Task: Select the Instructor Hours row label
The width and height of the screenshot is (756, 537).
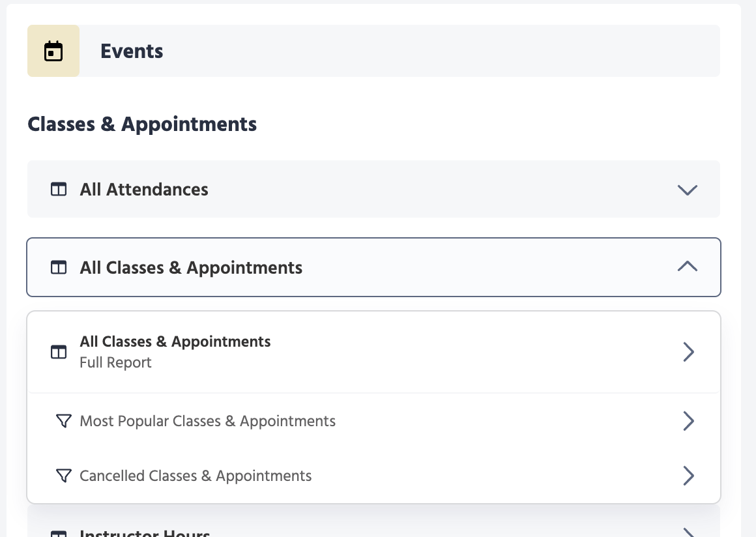Action: point(145,534)
